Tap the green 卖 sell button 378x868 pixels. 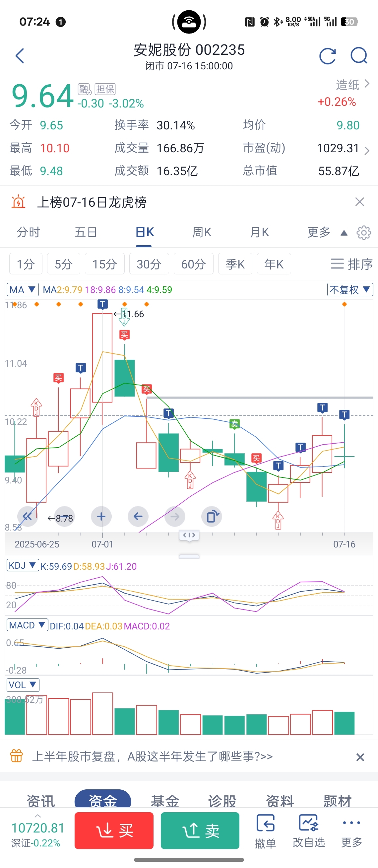click(200, 830)
